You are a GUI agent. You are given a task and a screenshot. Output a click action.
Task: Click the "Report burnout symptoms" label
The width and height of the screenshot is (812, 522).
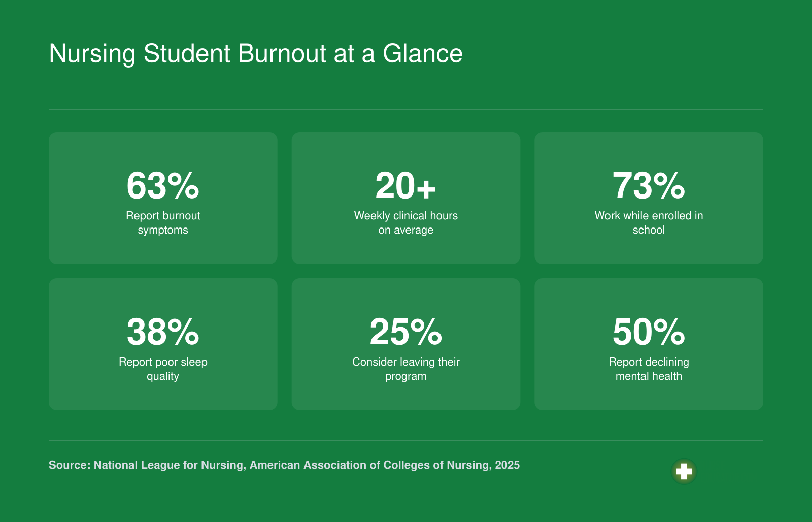(x=163, y=223)
